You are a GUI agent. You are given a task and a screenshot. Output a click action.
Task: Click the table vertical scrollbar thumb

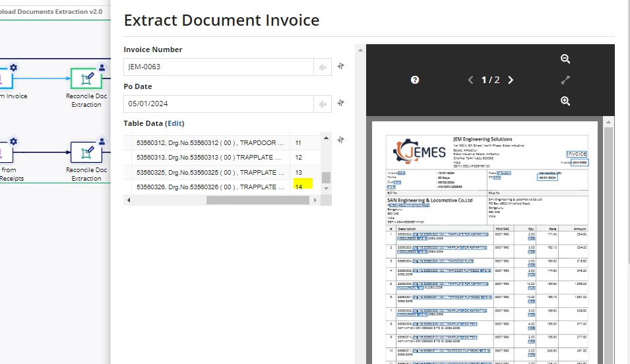coord(327,177)
